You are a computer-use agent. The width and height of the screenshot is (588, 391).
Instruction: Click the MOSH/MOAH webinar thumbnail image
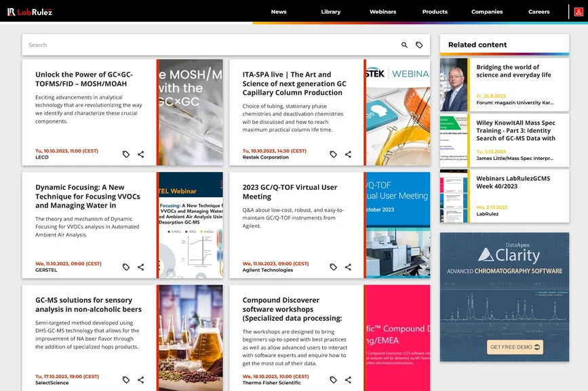191,112
